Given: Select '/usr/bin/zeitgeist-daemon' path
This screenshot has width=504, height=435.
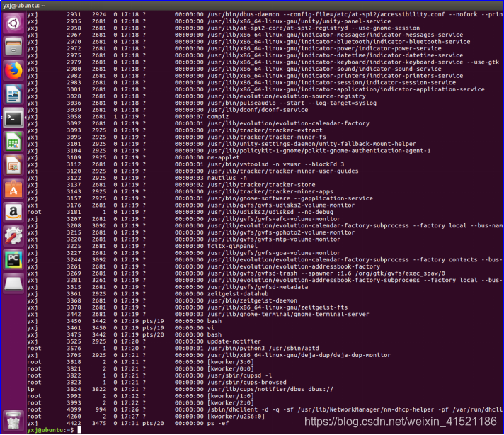Looking at the screenshot, I should point(252,301).
